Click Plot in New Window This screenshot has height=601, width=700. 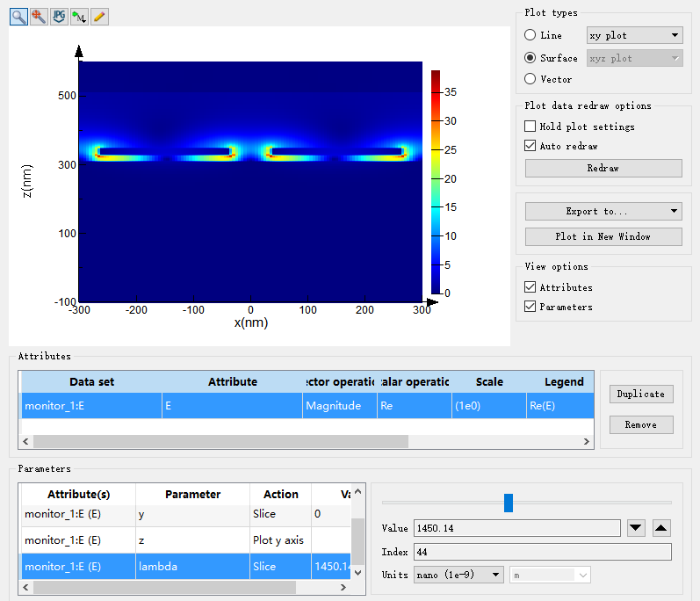(x=603, y=236)
